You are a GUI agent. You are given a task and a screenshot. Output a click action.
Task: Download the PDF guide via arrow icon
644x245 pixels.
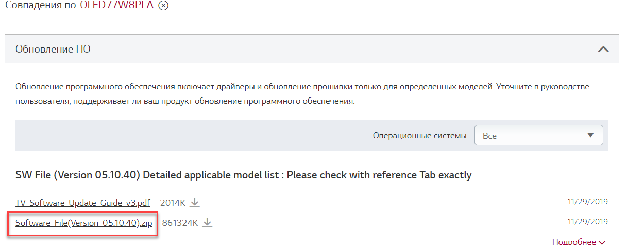pyautogui.click(x=194, y=203)
